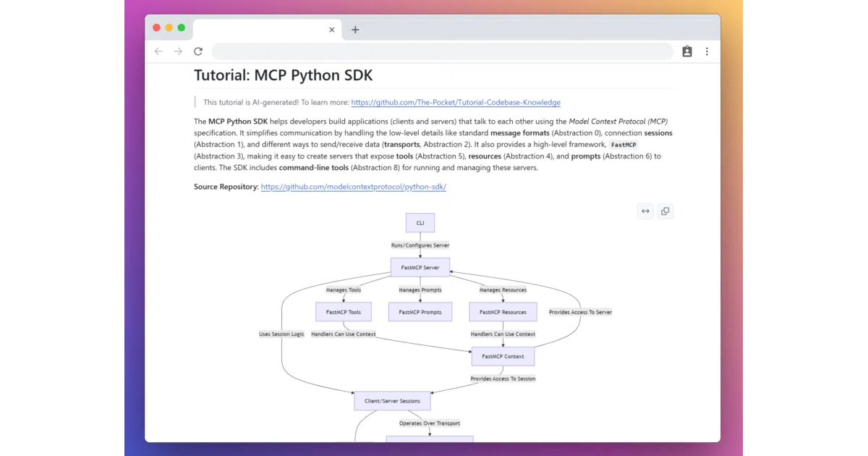This screenshot has width=868, height=456.
Task: Click the browser forward arrow
Action: tap(178, 51)
